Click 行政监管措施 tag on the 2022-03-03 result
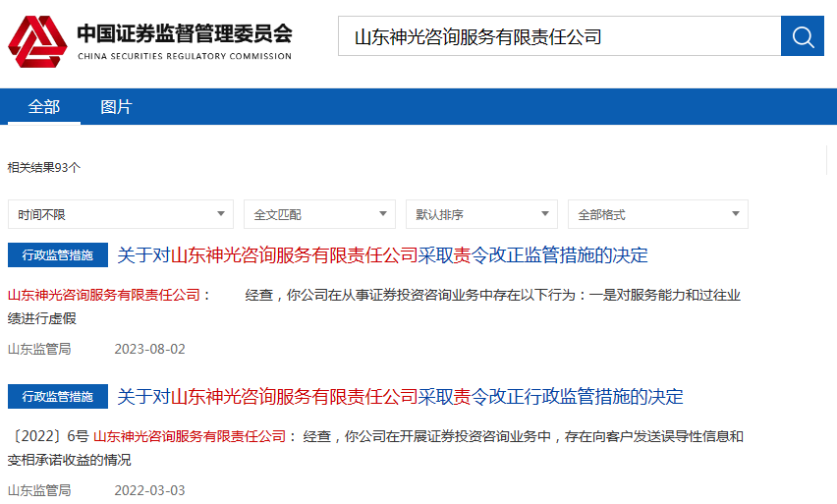Image resolution: width=837 pixels, height=504 pixels. click(58, 397)
